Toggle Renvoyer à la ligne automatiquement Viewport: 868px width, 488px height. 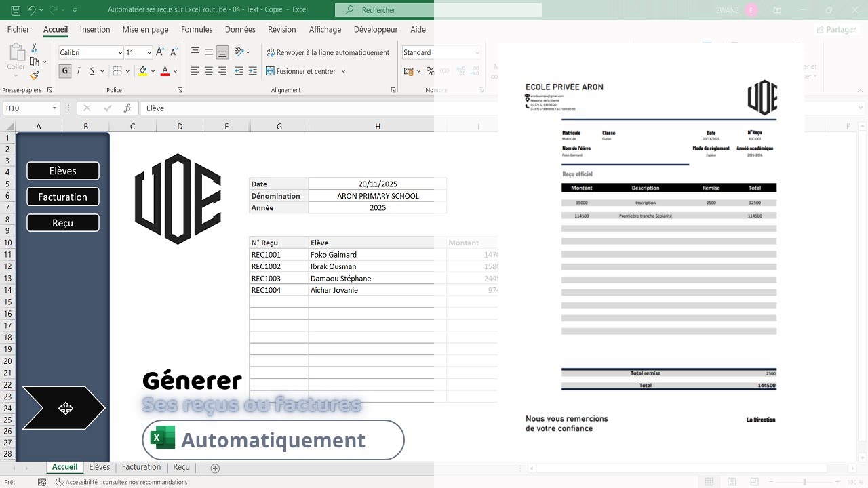(x=328, y=52)
